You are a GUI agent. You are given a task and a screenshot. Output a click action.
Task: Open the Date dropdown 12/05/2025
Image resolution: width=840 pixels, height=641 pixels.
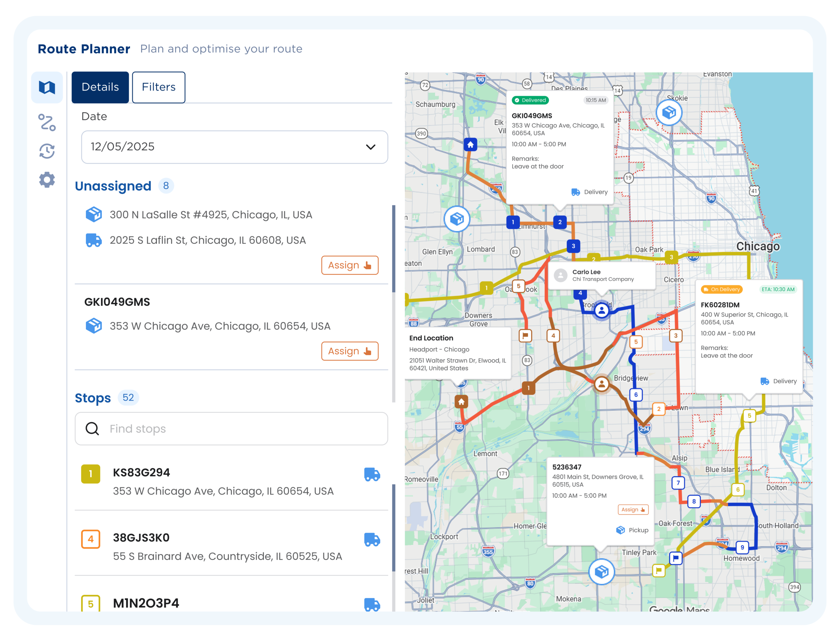(x=234, y=147)
